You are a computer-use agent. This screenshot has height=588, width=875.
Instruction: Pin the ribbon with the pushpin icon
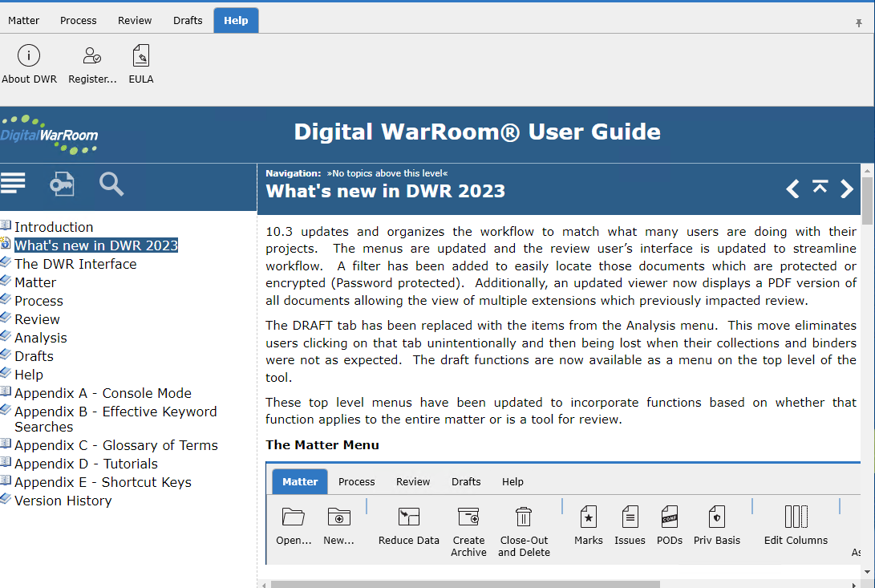(x=859, y=23)
